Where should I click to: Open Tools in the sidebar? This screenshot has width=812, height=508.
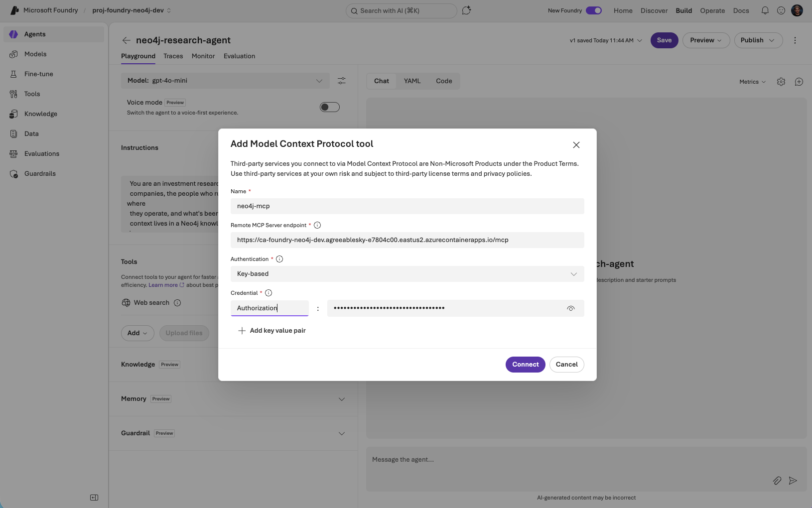(54, 94)
